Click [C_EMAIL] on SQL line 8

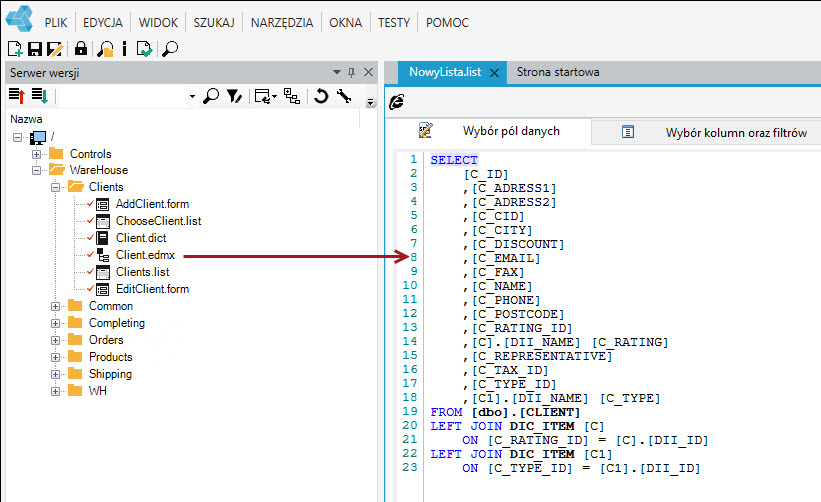coord(506,259)
